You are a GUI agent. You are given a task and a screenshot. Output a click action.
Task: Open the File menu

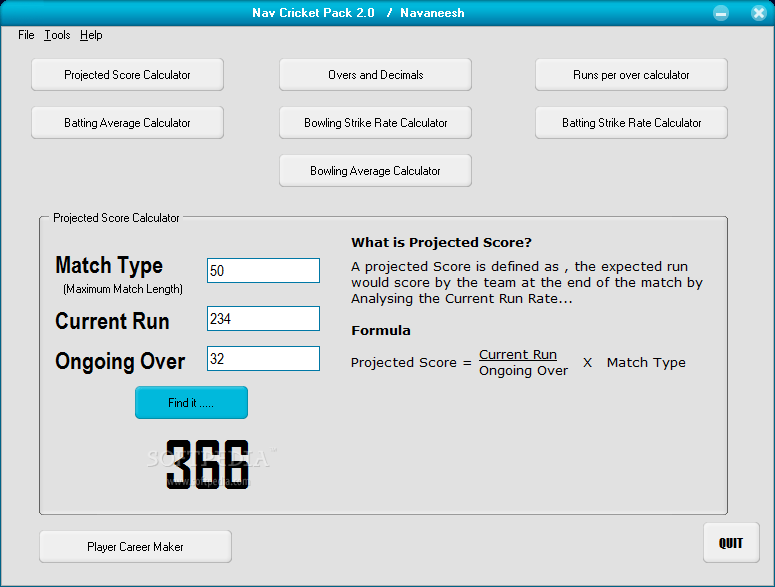[x=26, y=35]
